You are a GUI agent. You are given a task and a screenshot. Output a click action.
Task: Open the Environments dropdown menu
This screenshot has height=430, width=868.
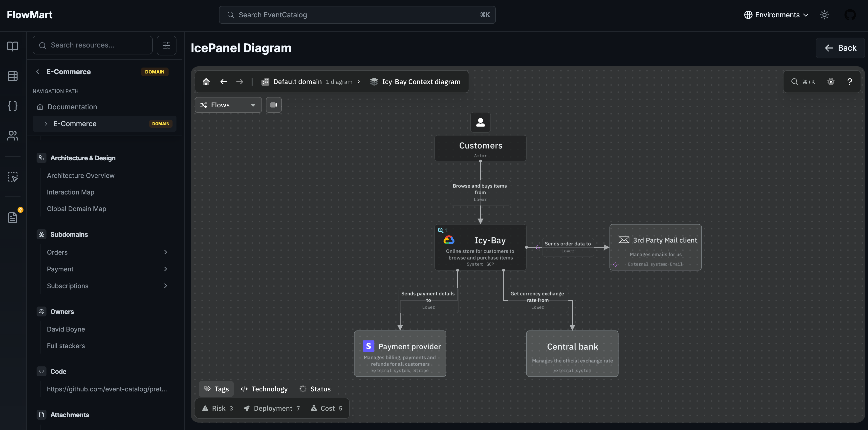[x=776, y=15]
